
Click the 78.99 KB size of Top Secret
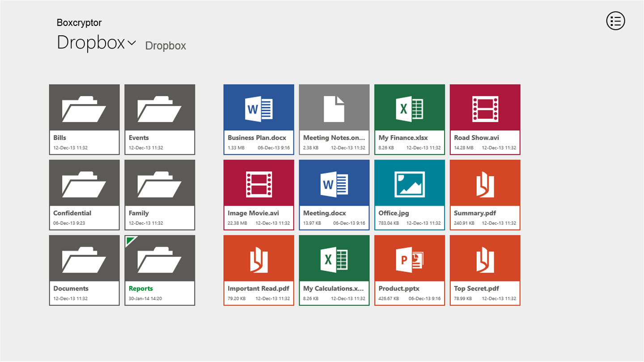coord(463,299)
